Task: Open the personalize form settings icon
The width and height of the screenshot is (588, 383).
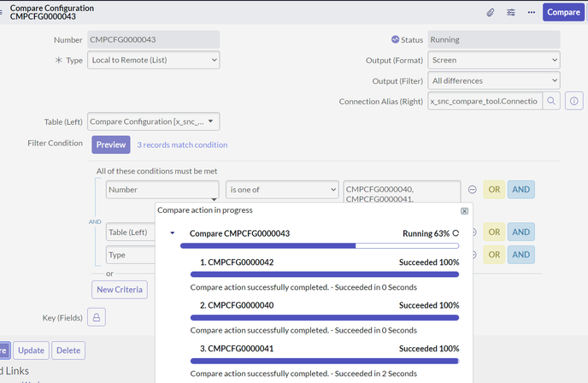Action: [511, 13]
